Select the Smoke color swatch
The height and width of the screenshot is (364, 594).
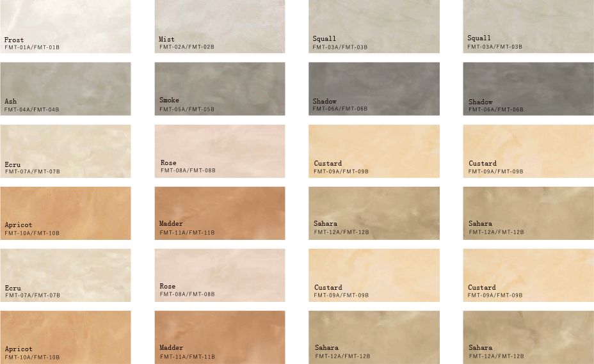[x=220, y=89]
